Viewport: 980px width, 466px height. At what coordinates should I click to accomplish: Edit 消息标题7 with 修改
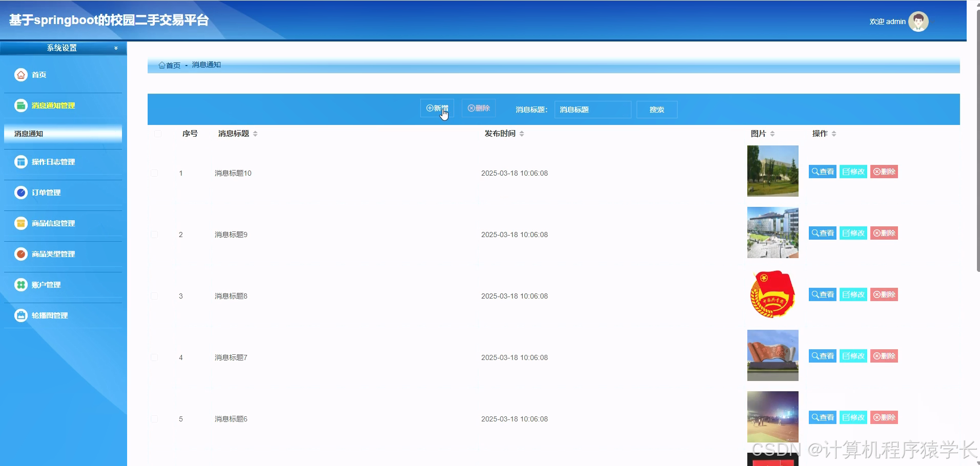(853, 356)
